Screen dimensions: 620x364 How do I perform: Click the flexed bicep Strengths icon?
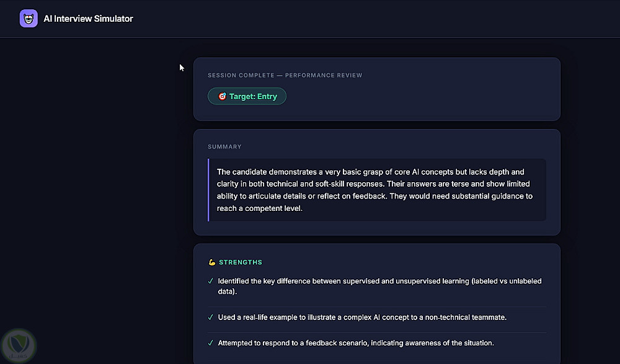[212, 262]
